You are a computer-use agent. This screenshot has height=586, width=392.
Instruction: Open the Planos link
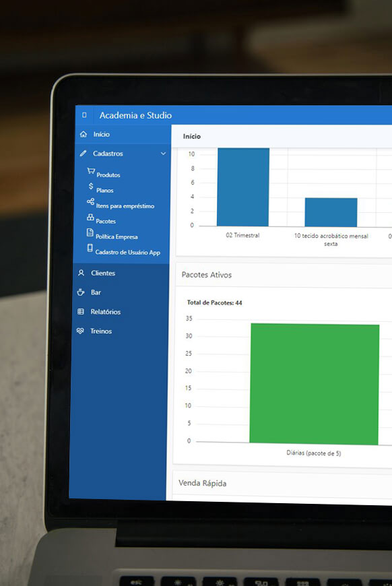pos(104,190)
